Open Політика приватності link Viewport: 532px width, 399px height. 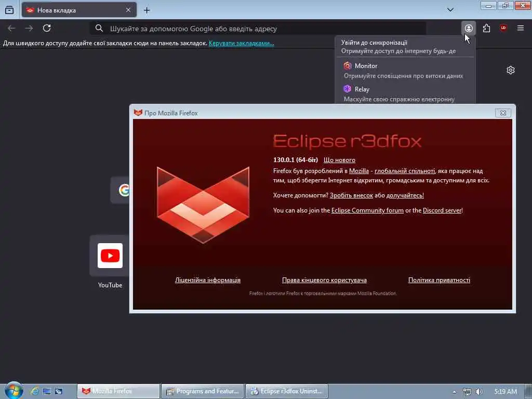click(439, 280)
